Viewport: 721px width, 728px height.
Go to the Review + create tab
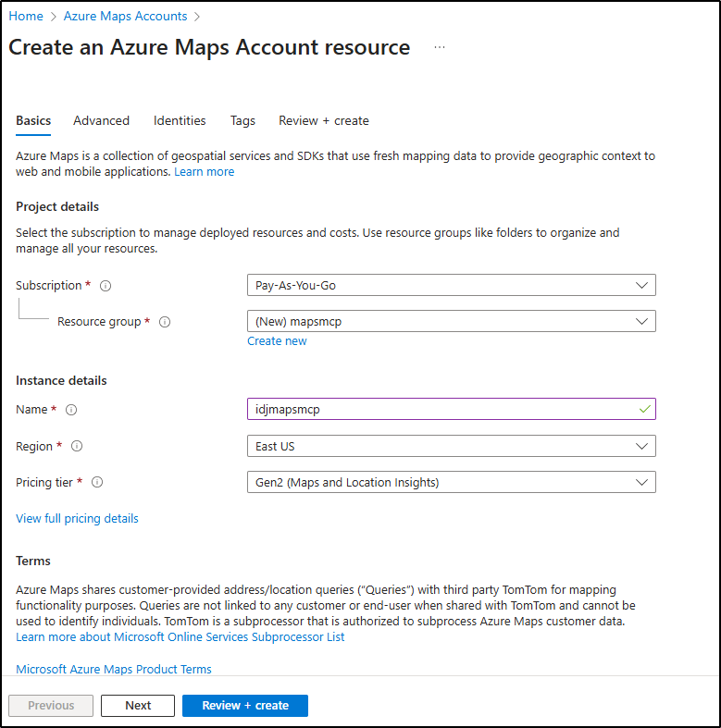[323, 120]
